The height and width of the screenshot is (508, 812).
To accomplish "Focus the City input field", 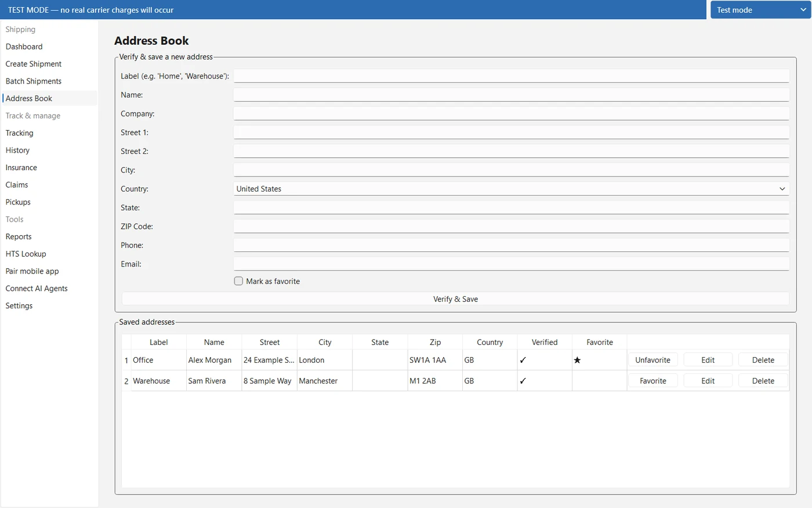I will (511, 170).
